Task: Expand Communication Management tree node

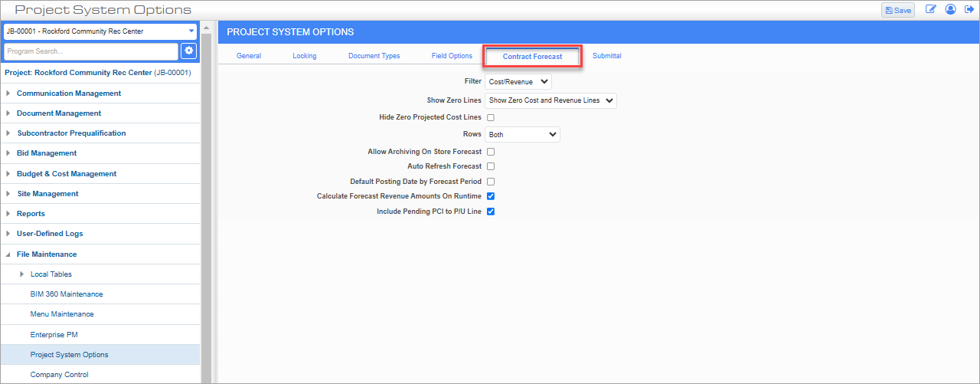Action: 8,94
